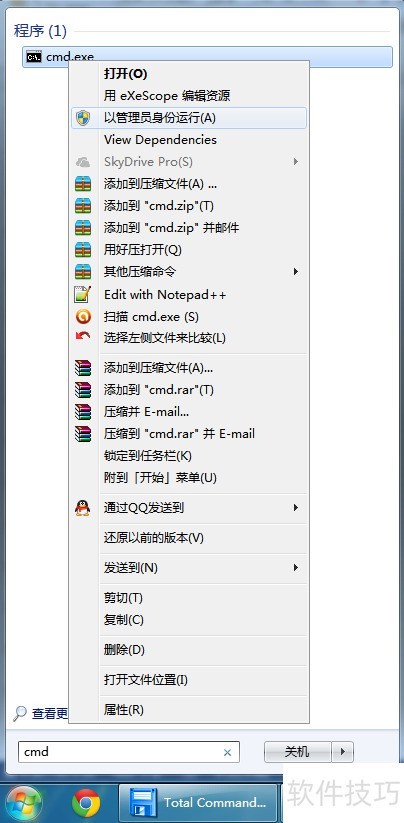The width and height of the screenshot is (404, 823).
Task: Click the search field containing cmd
Action: pos(129,752)
